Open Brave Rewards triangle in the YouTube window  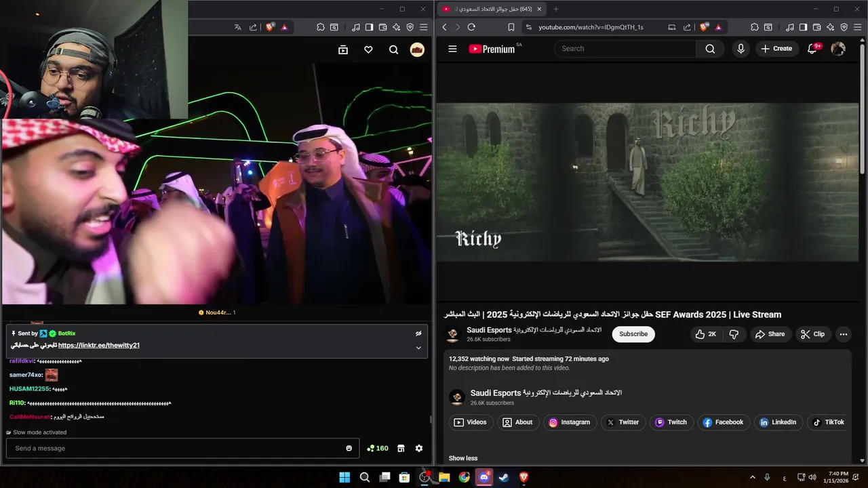click(718, 27)
